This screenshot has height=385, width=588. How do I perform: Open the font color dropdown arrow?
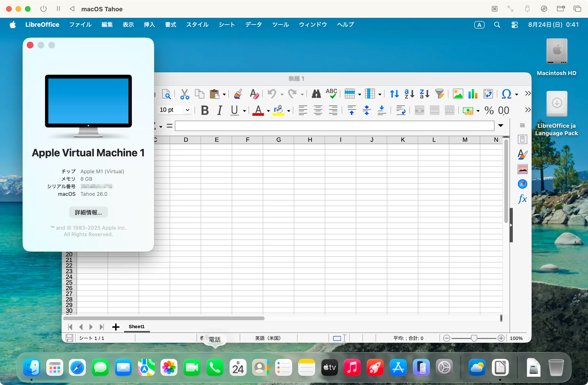point(268,111)
